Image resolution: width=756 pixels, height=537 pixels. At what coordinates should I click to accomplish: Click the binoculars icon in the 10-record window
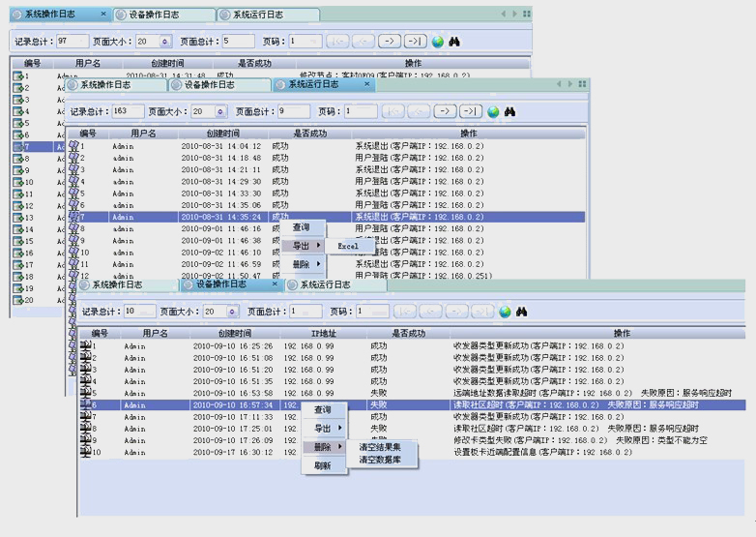pos(521,312)
